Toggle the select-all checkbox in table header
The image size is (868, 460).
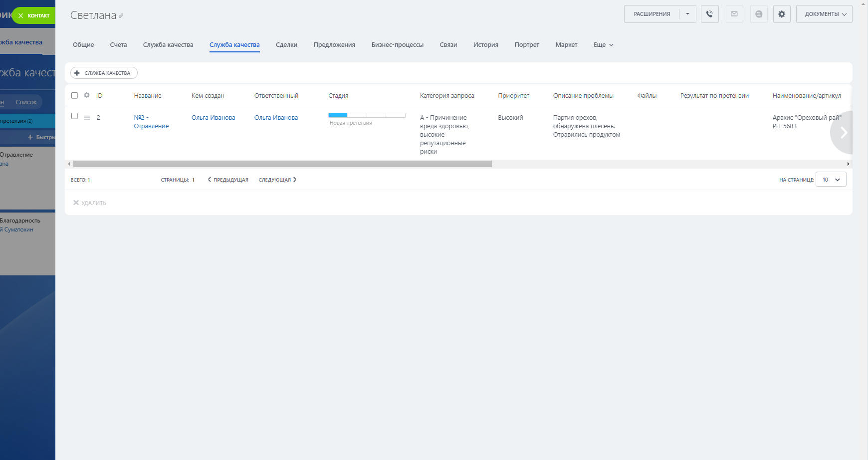click(x=74, y=95)
